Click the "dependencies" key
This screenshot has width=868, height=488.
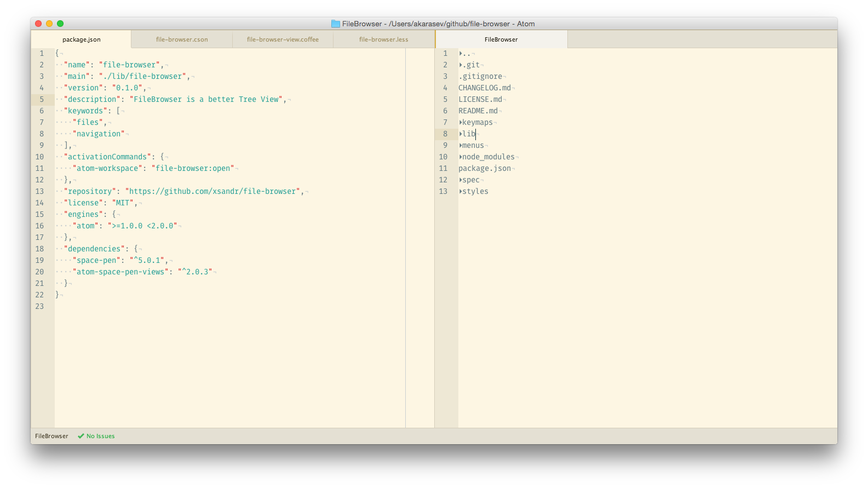pyautogui.click(x=94, y=249)
